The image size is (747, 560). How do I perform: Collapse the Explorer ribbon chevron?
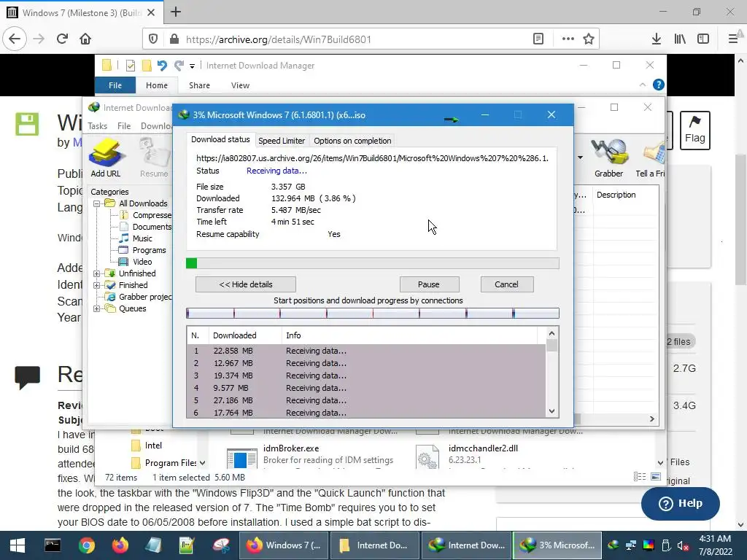[x=642, y=85]
